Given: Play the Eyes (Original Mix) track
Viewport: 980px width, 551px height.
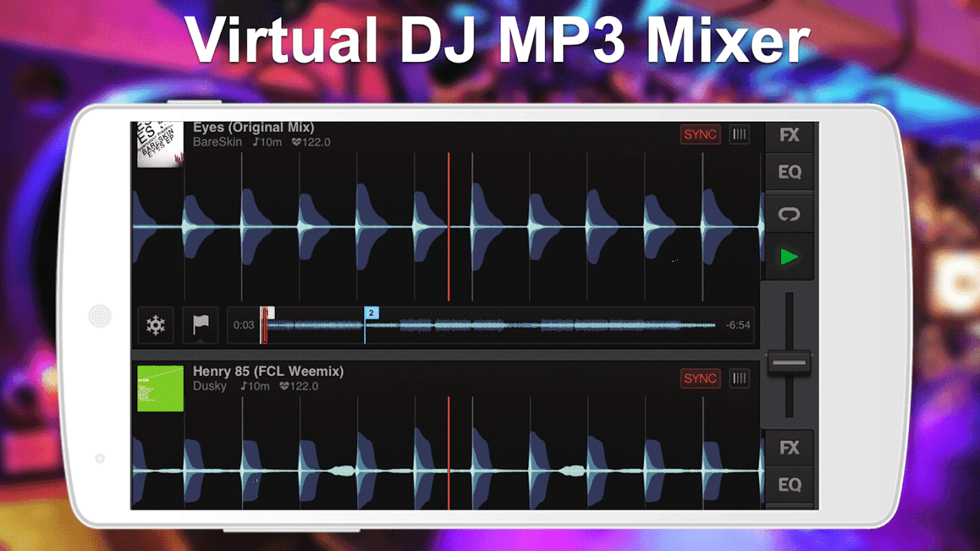Looking at the screenshot, I should pos(790,257).
